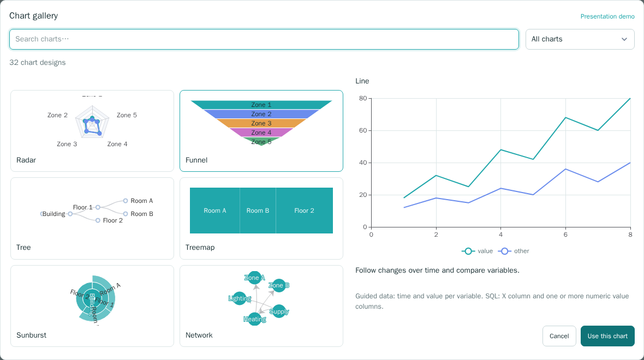
Task: Toggle the value series legend marker
Action: [x=468, y=251]
